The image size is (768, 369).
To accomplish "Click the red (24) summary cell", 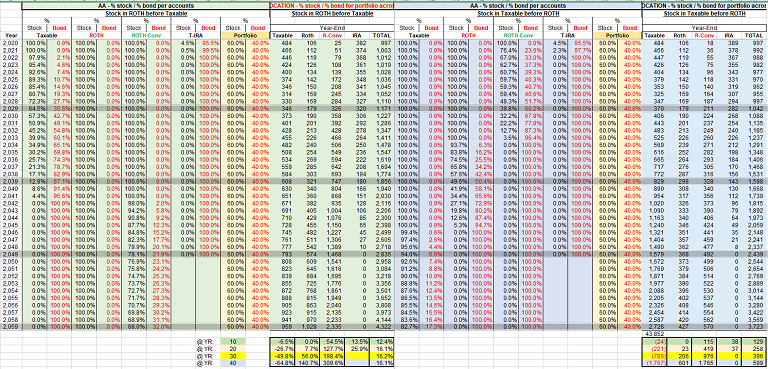I will (654, 341).
